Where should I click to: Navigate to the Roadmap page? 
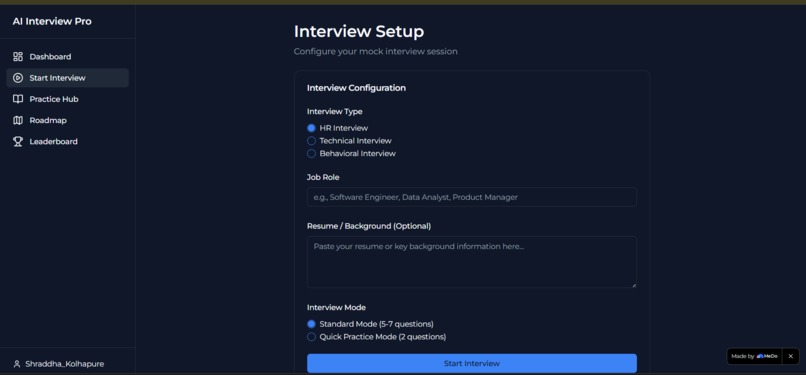point(67,120)
